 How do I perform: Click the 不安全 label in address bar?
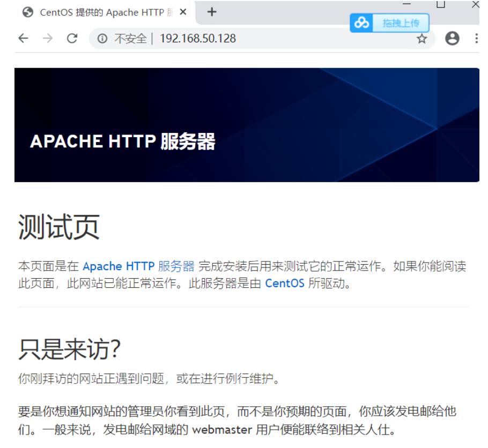pyautogui.click(x=130, y=39)
